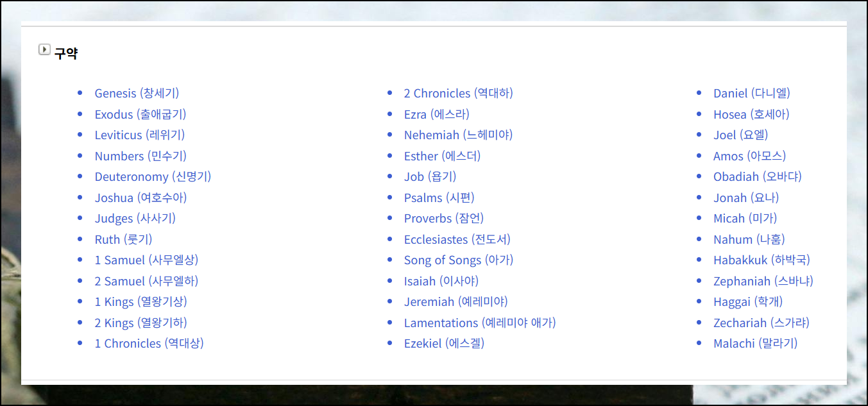868x406 pixels.
Task: Visit Jonah (요나) page
Action: tap(746, 198)
